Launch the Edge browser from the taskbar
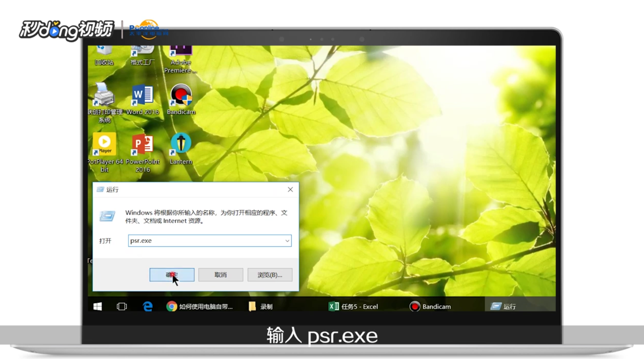 pos(148,306)
